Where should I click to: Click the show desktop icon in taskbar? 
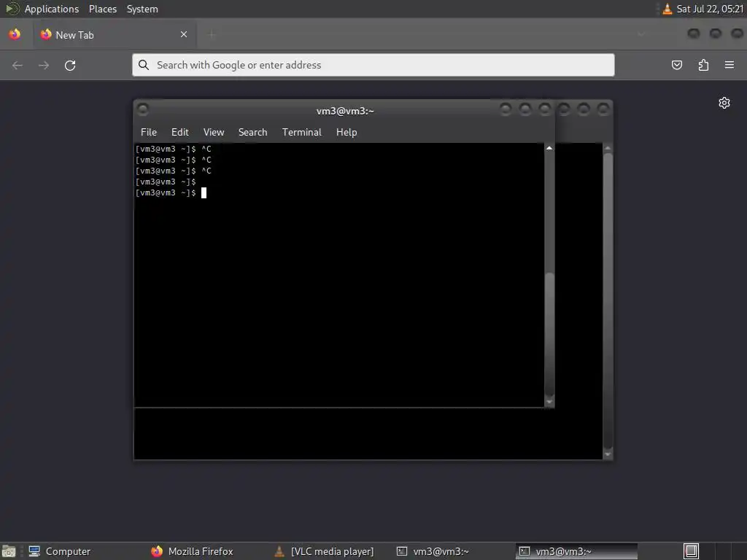9,551
